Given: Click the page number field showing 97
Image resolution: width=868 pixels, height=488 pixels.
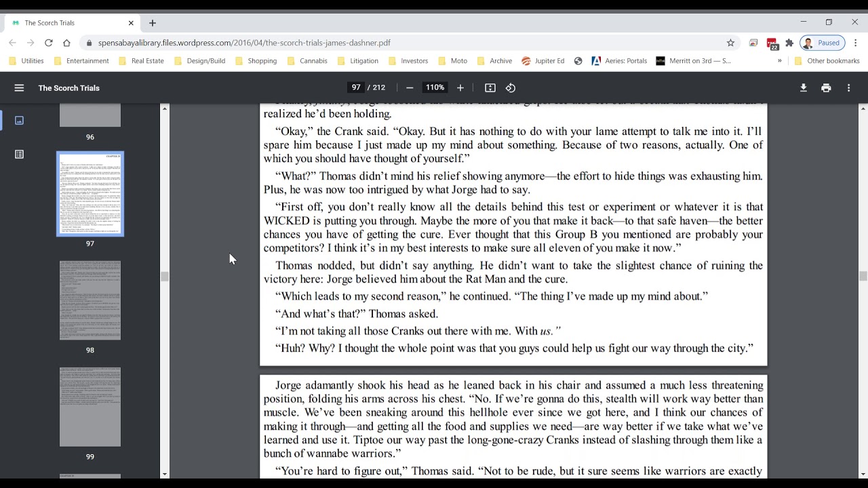Looking at the screenshot, I should coord(356,87).
